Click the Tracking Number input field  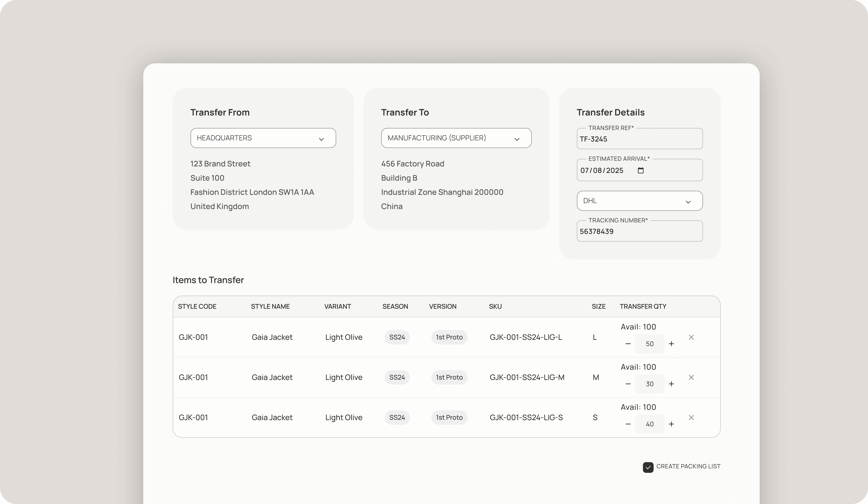(x=639, y=232)
